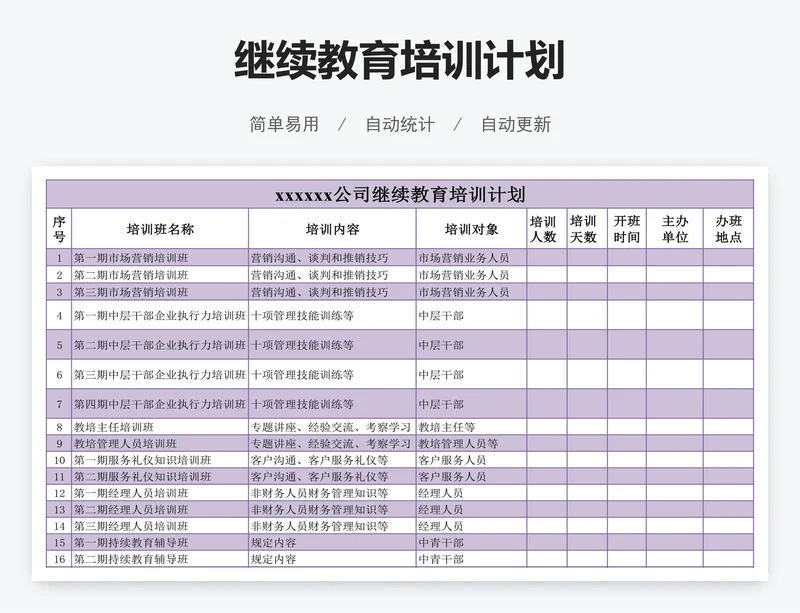Click cell 第四期中层干部企业执行力培训班

pyautogui.click(x=160, y=404)
